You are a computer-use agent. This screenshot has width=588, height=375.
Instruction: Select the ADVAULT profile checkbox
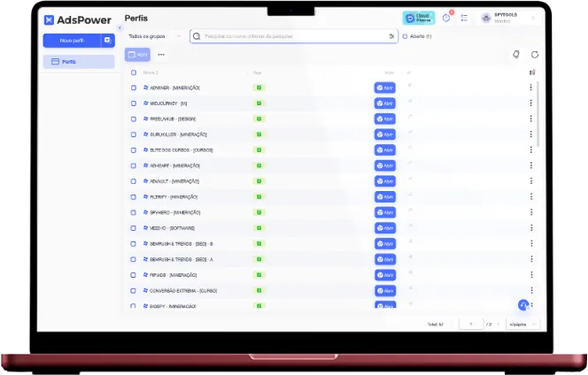pyautogui.click(x=134, y=181)
